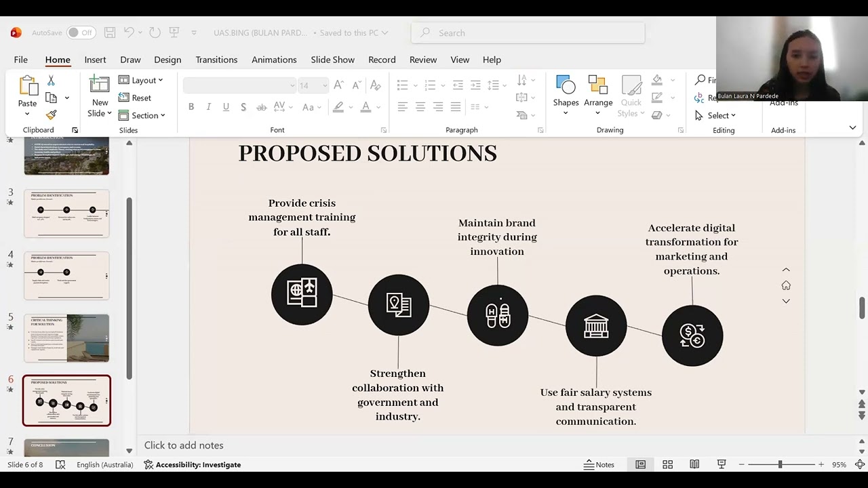Apply strikethrough text formatting

click(261, 107)
